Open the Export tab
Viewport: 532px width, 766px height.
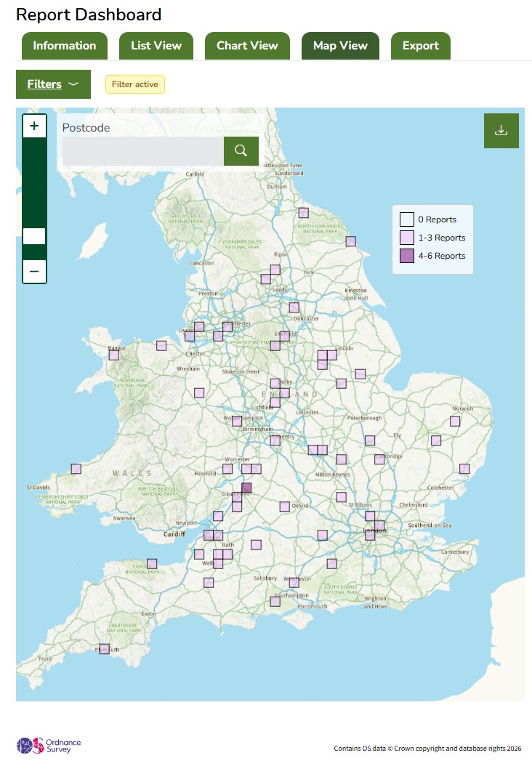(x=421, y=46)
